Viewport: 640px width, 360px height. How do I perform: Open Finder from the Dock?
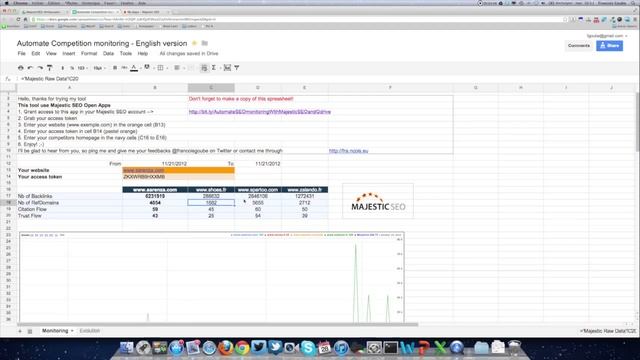[127, 348]
